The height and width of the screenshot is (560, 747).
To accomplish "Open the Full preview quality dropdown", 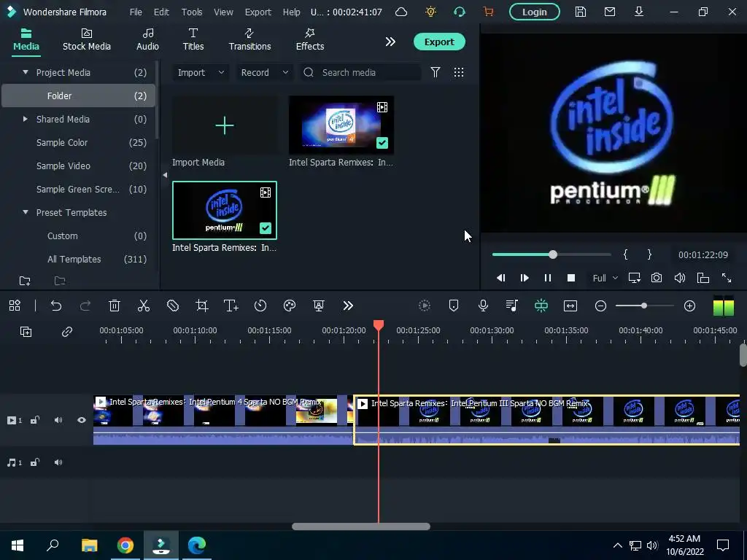I will point(605,278).
